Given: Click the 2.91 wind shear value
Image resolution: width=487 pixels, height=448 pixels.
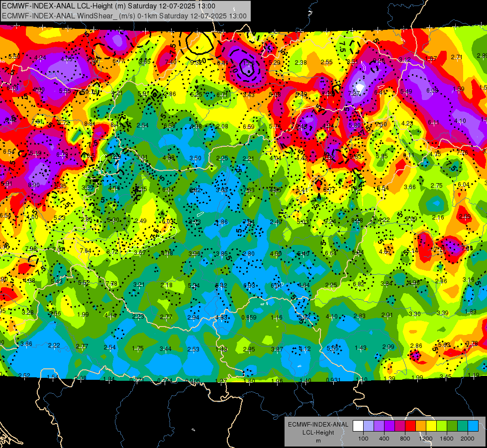Looking at the screenshot, I should pos(387,315).
